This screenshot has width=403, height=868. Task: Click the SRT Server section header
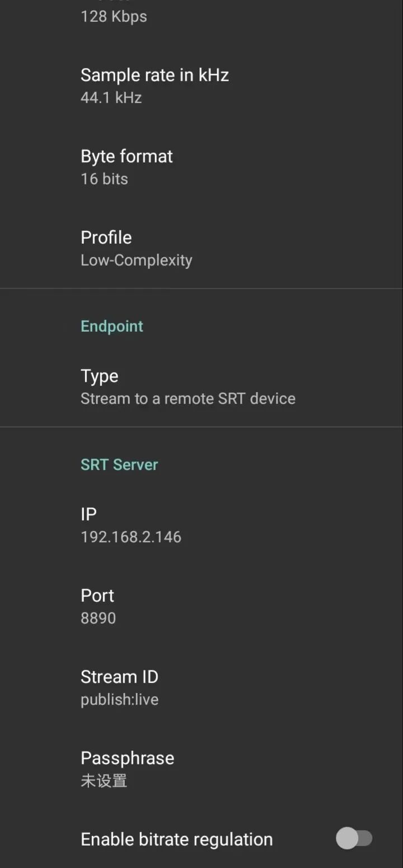coord(119,465)
